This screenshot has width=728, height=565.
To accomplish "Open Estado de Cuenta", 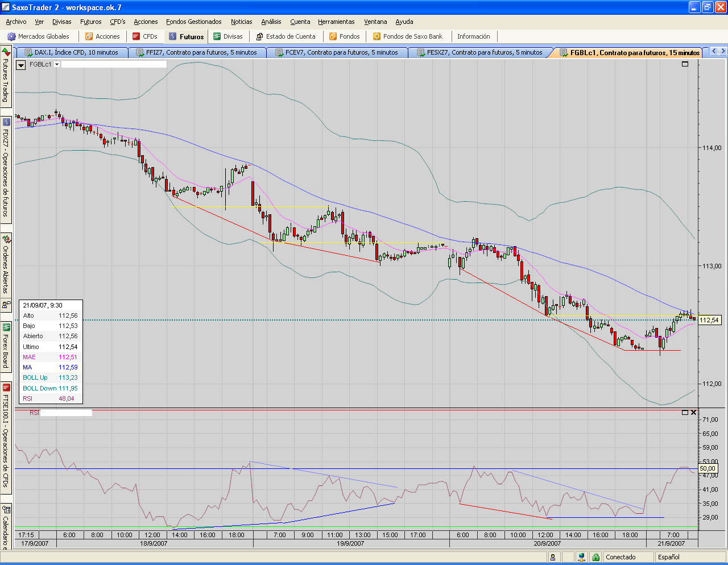I will [286, 36].
